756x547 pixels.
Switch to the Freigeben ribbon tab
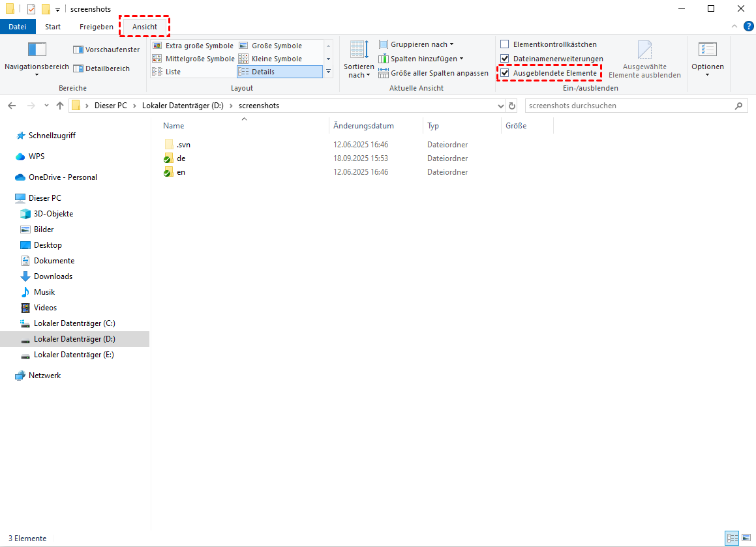point(97,27)
